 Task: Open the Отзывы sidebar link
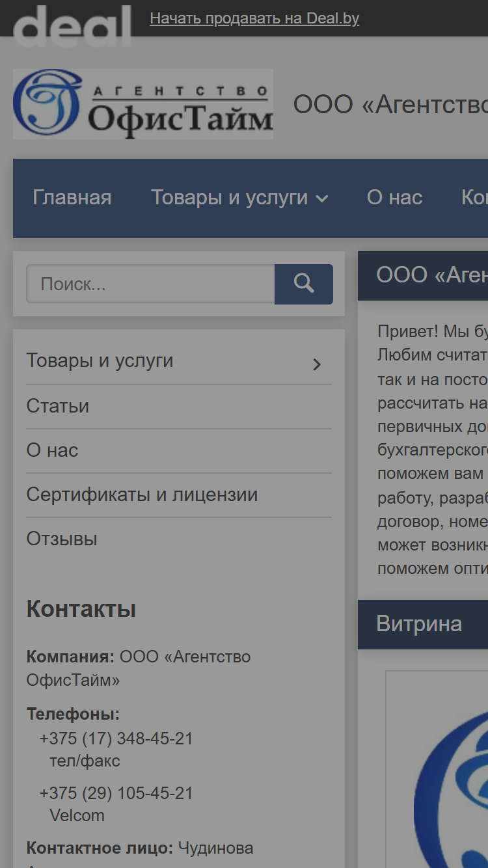pos(62,539)
